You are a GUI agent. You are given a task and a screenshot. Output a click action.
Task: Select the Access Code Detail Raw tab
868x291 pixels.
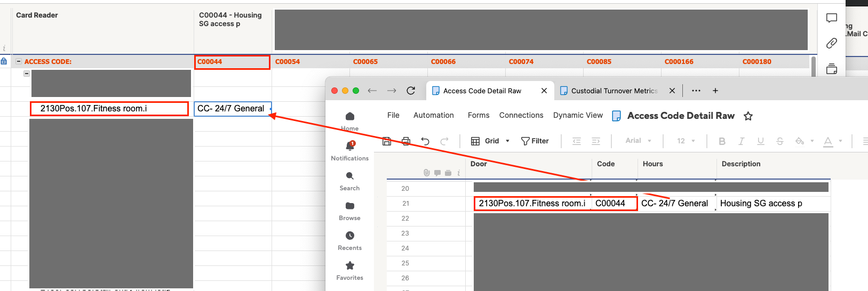point(482,91)
